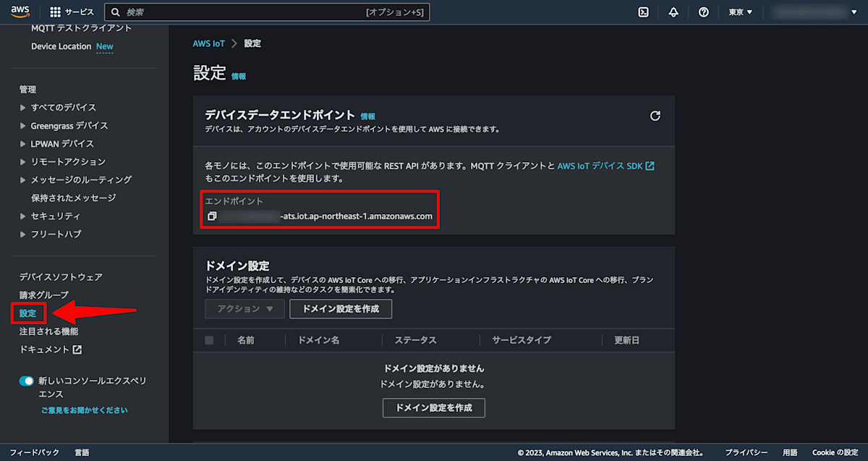The image size is (868, 461).
Task: Sort by ドメイン名 column header
Action: coord(319,340)
